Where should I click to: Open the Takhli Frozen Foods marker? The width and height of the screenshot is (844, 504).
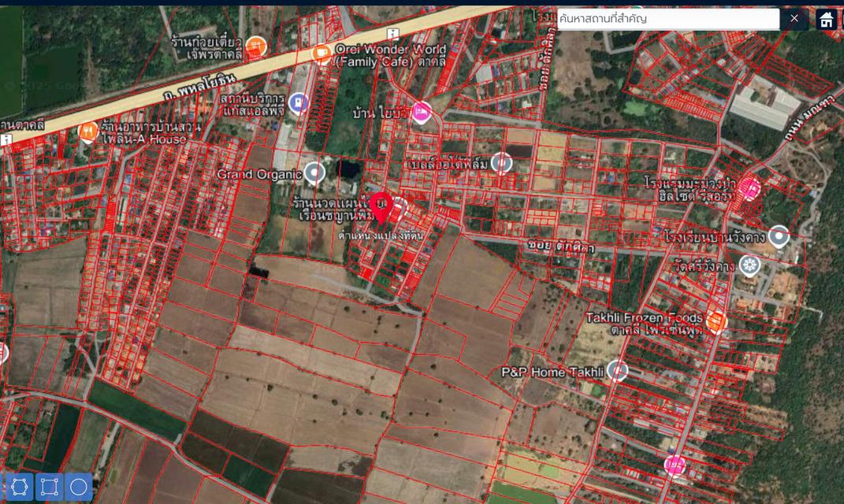pyautogui.click(x=716, y=322)
